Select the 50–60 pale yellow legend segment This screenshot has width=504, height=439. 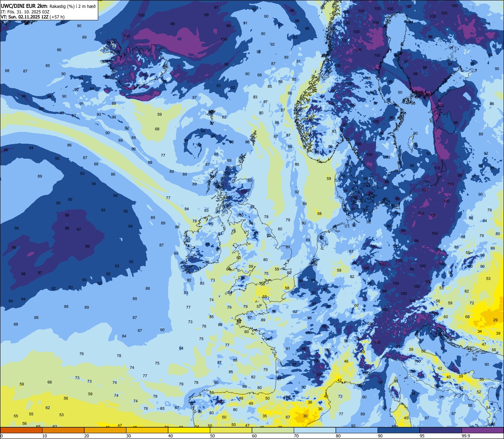coord(231,430)
